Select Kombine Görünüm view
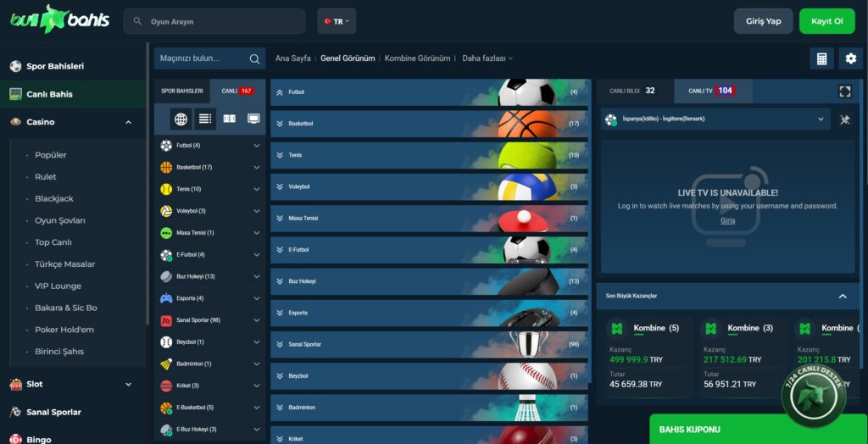This screenshot has height=444, width=868. (x=417, y=58)
